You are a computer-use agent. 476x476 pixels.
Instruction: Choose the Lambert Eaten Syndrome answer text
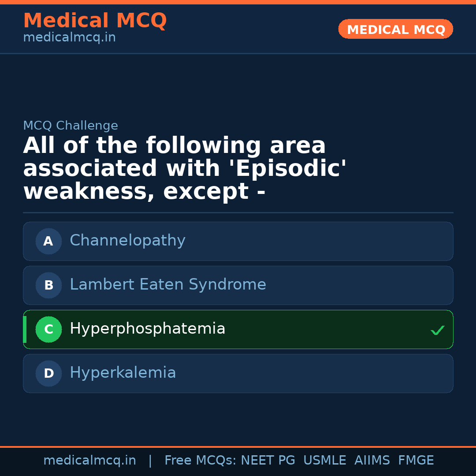coord(167,285)
